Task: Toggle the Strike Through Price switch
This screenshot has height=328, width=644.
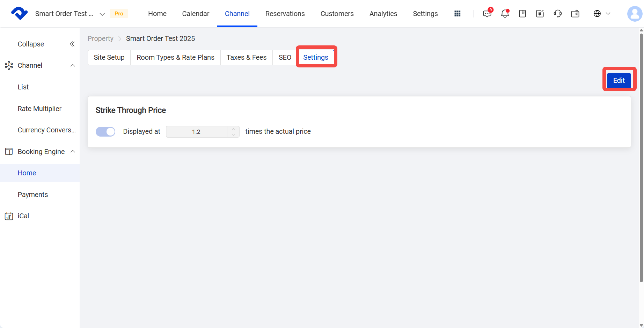Action: coord(105,132)
